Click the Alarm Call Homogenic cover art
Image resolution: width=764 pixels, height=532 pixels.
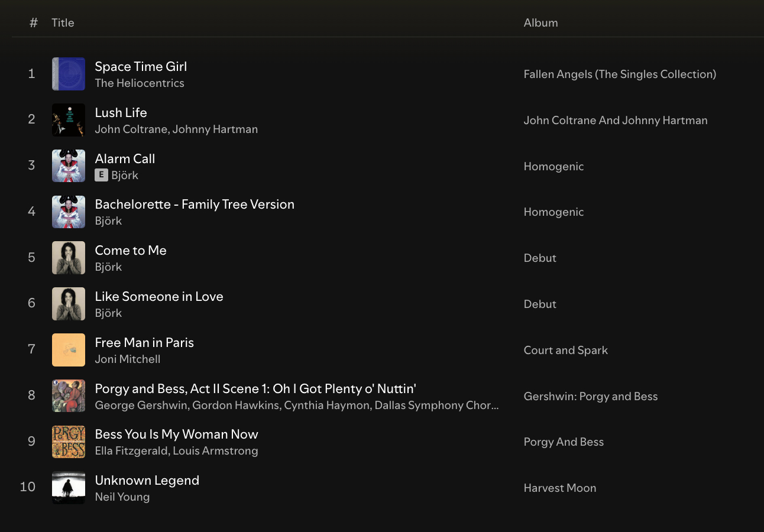pos(69,166)
